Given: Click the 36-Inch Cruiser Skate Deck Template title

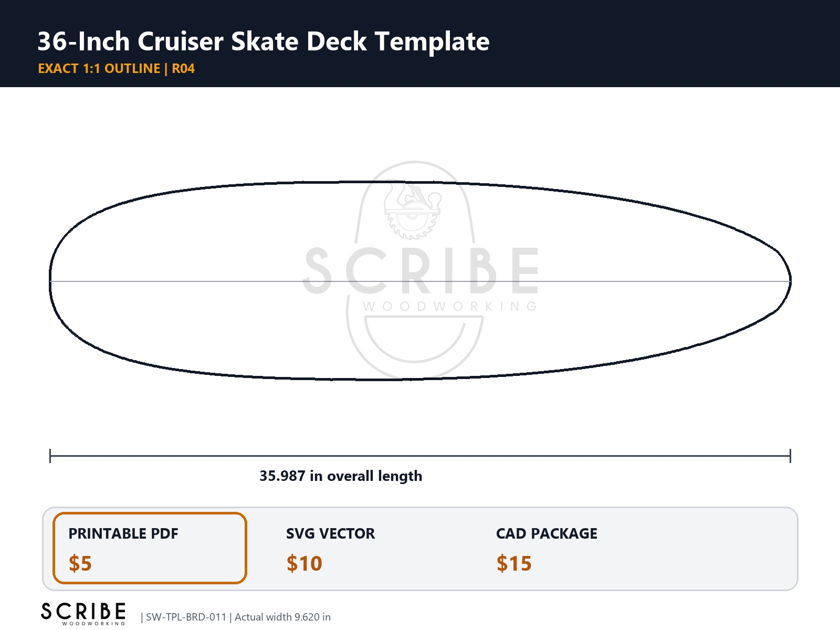Looking at the screenshot, I should (x=264, y=41).
